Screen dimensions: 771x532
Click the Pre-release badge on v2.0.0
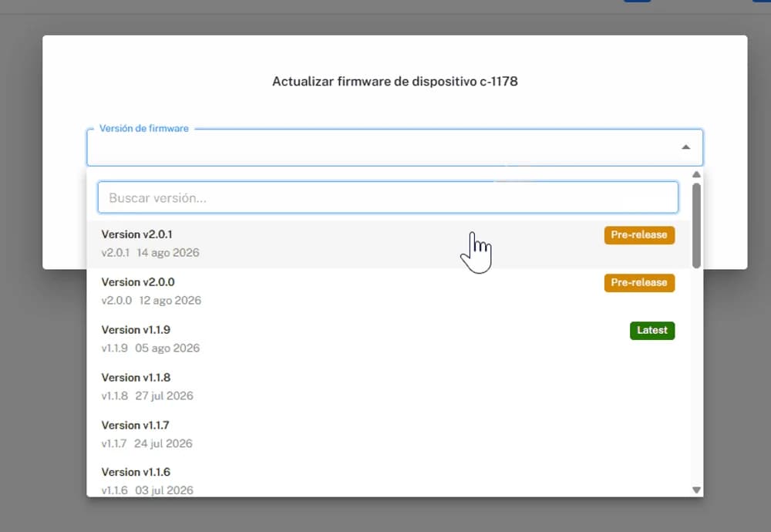point(639,283)
